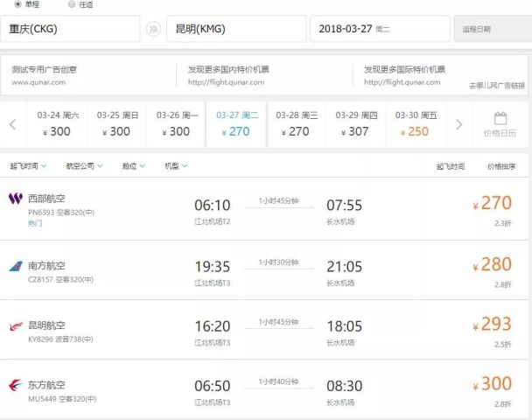Sort flights by 价格排序
The height and width of the screenshot is (420, 532).
click(501, 166)
